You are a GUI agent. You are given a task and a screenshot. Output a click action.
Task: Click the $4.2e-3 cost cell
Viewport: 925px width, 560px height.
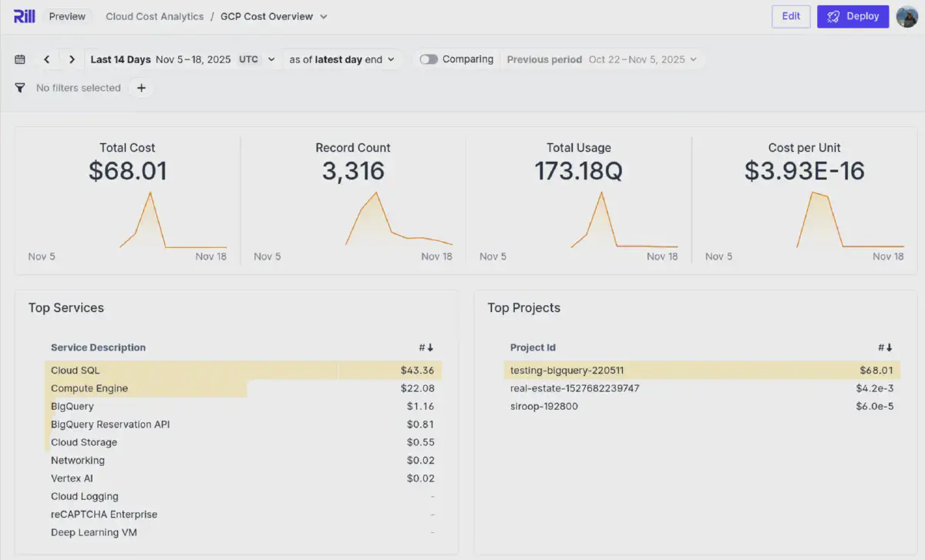[874, 388]
